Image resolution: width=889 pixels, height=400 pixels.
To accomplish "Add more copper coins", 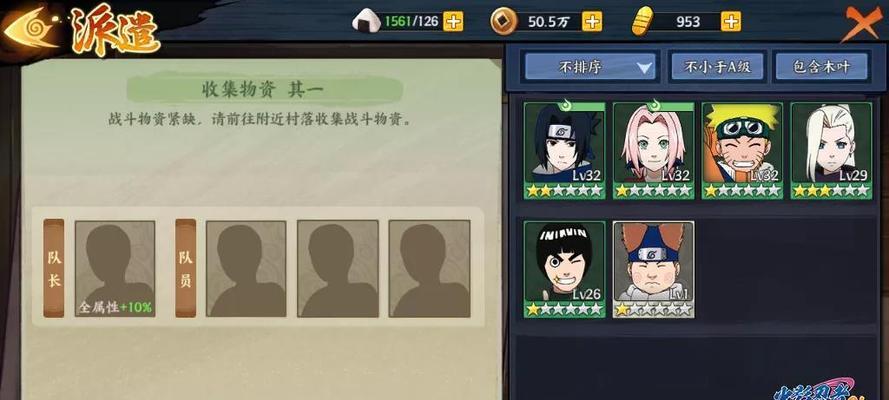I will pos(592,22).
